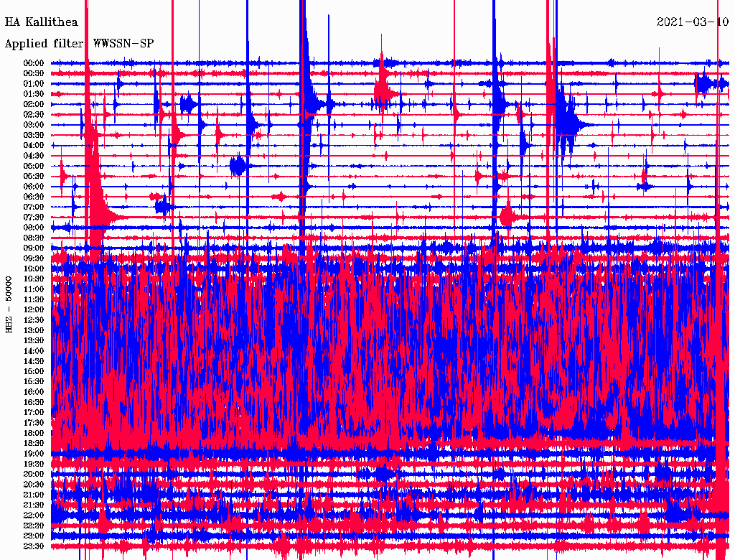Viewport: 735px width, 560px height.
Task: Select the 22:30 time label
Action: pos(34,526)
